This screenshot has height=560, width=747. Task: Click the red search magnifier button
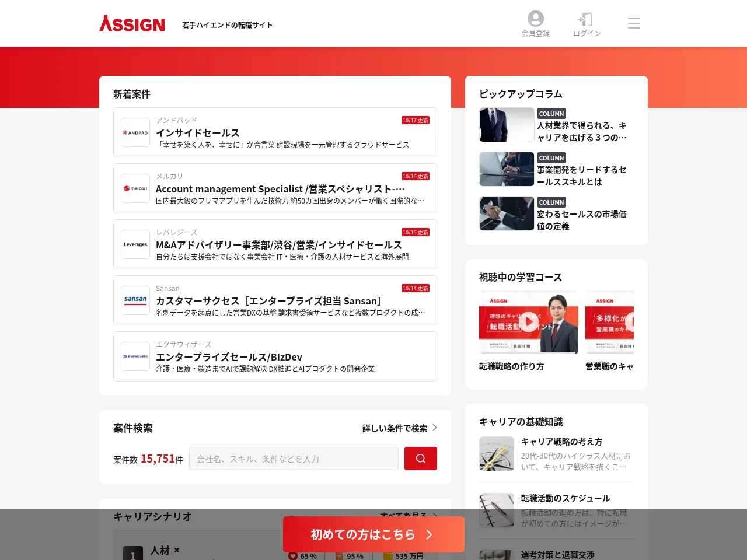[421, 459]
